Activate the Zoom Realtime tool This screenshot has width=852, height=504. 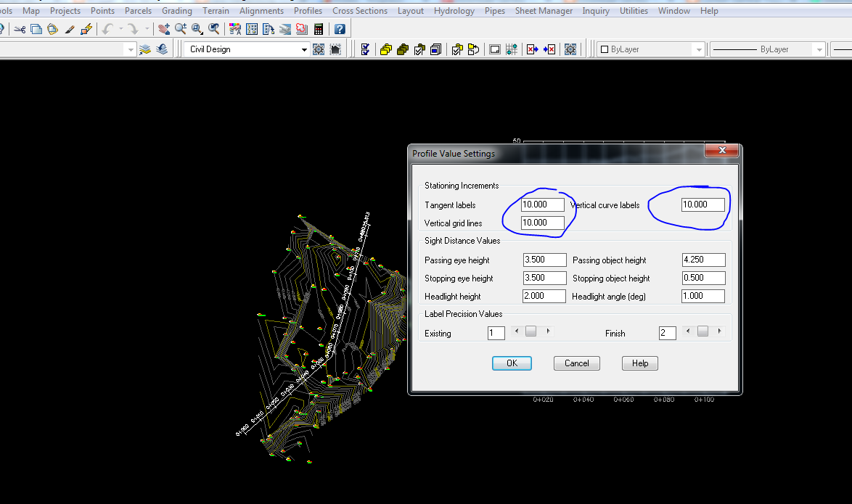(182, 29)
